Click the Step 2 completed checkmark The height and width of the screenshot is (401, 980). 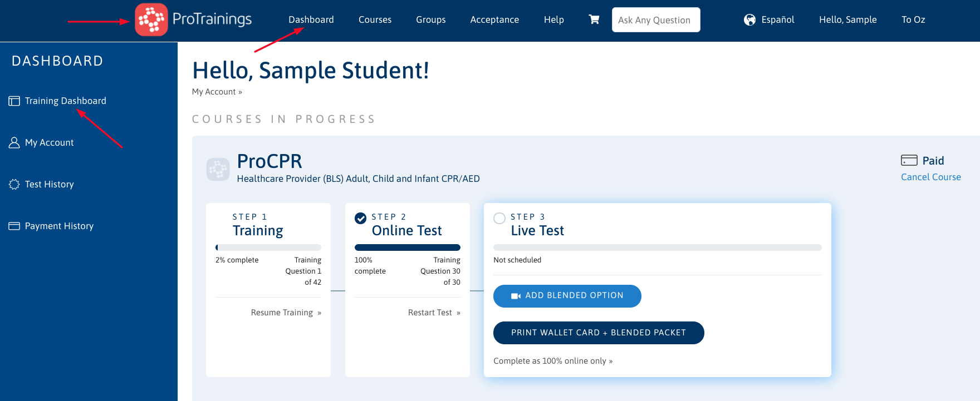pyautogui.click(x=360, y=218)
